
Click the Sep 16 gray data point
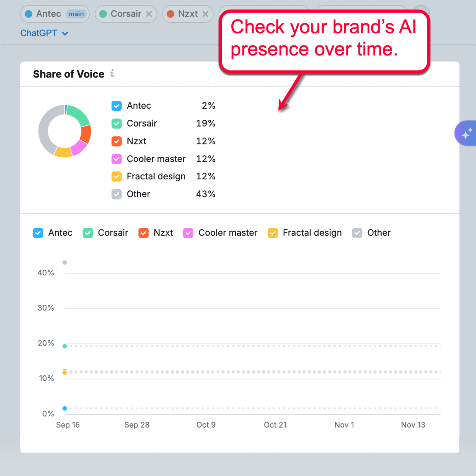pyautogui.click(x=65, y=263)
